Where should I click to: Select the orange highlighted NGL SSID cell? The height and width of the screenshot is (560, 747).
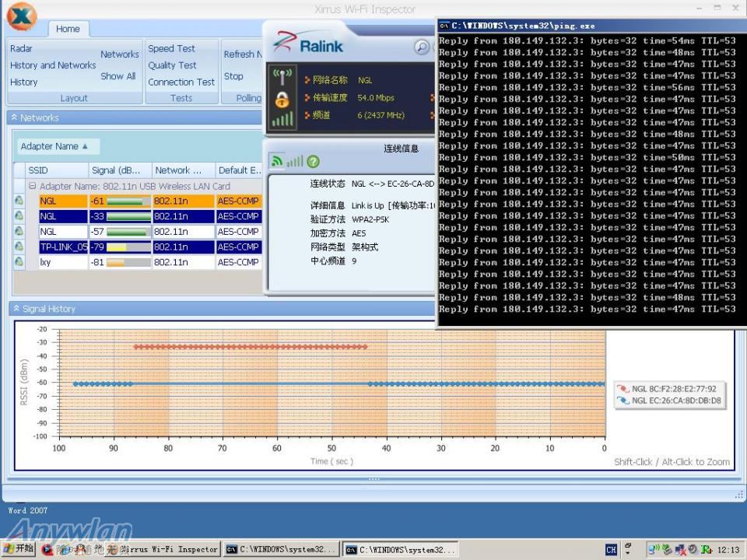(63, 201)
